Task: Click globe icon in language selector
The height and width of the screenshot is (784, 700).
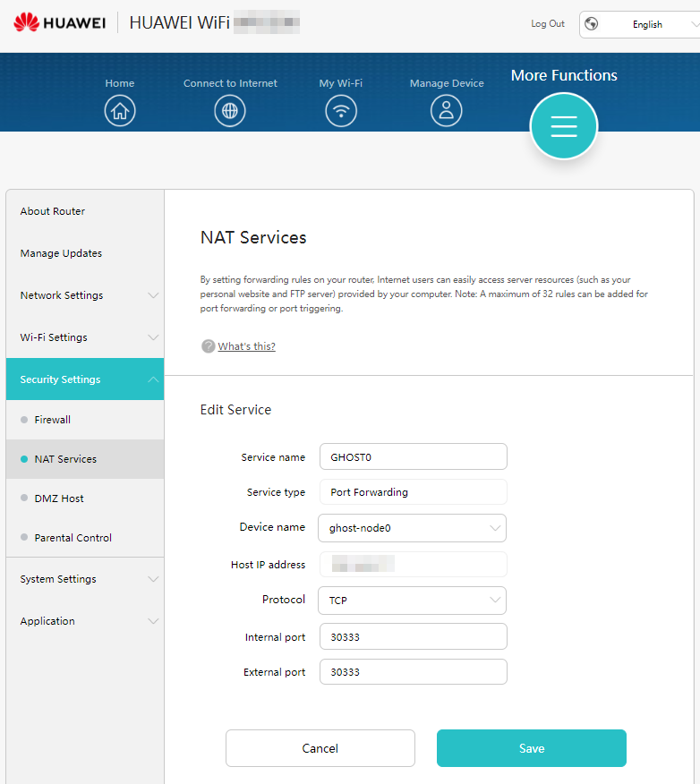Action: (592, 24)
